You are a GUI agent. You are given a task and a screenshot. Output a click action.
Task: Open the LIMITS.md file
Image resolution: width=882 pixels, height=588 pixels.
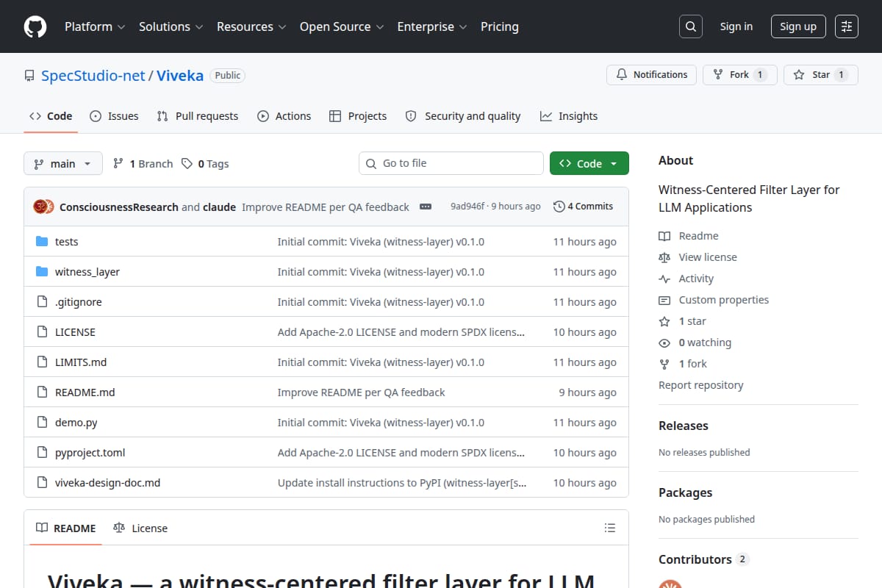pyautogui.click(x=81, y=362)
